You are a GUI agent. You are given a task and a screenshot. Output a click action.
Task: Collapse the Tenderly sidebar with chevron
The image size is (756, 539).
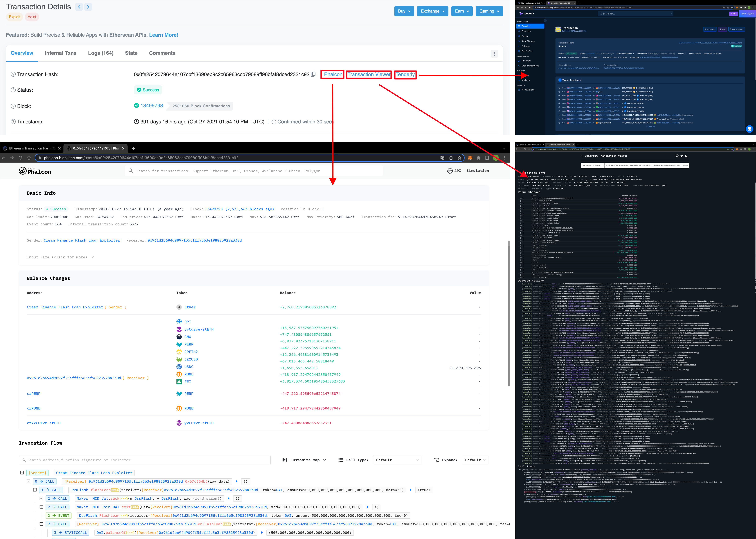(545, 21)
